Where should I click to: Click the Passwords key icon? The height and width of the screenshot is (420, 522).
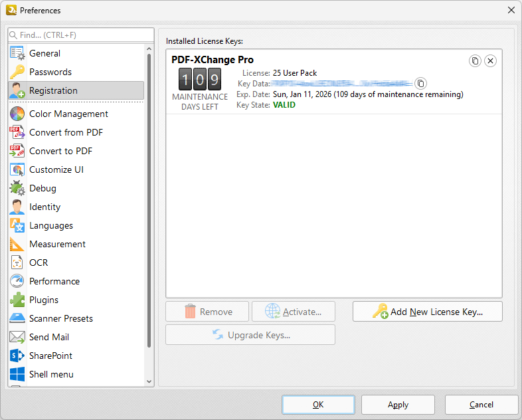(x=17, y=72)
